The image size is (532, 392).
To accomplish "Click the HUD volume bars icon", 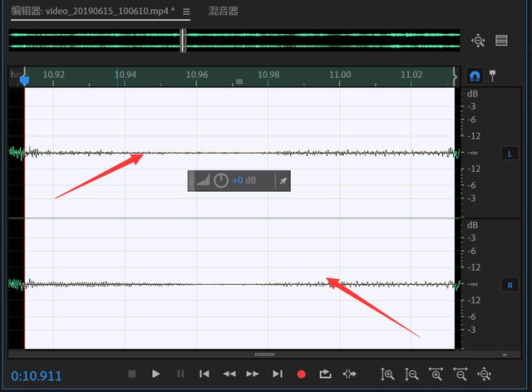I will (203, 180).
